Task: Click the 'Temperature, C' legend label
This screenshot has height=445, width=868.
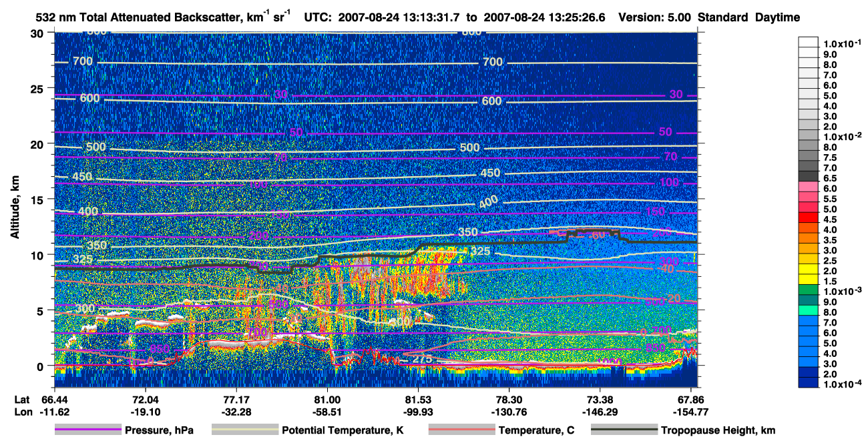Action: [536, 431]
